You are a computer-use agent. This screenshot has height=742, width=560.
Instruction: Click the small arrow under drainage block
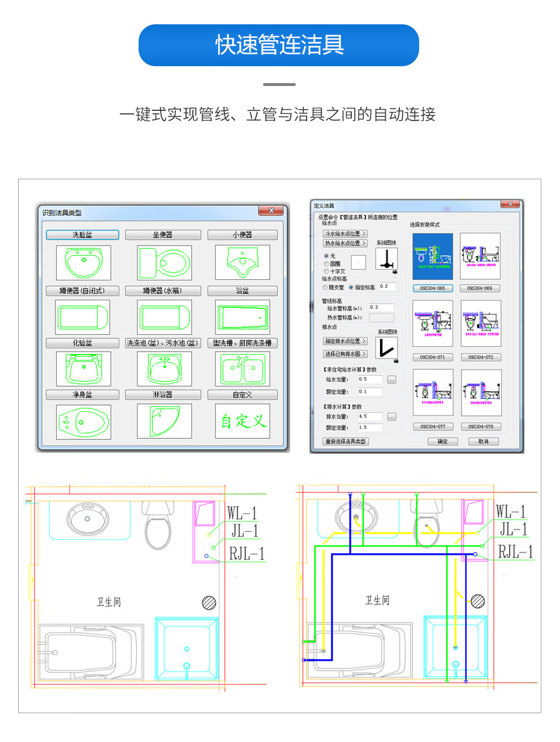[396, 361]
